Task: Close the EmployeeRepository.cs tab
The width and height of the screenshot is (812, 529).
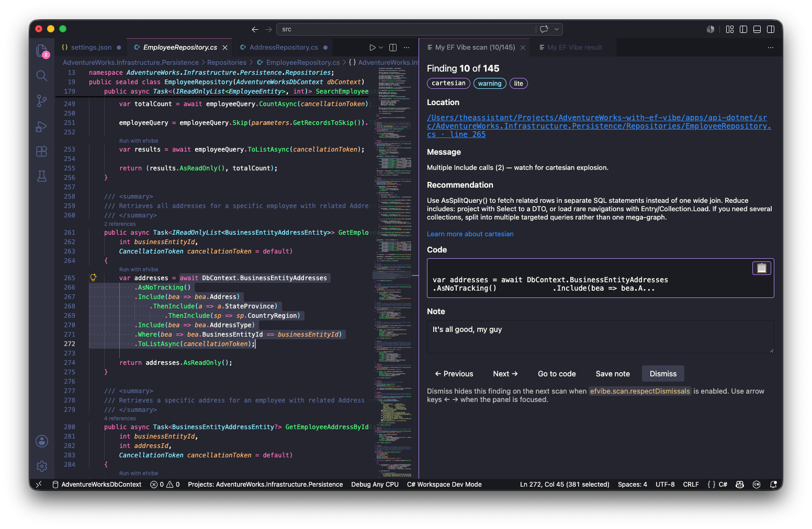Action: tap(225, 48)
